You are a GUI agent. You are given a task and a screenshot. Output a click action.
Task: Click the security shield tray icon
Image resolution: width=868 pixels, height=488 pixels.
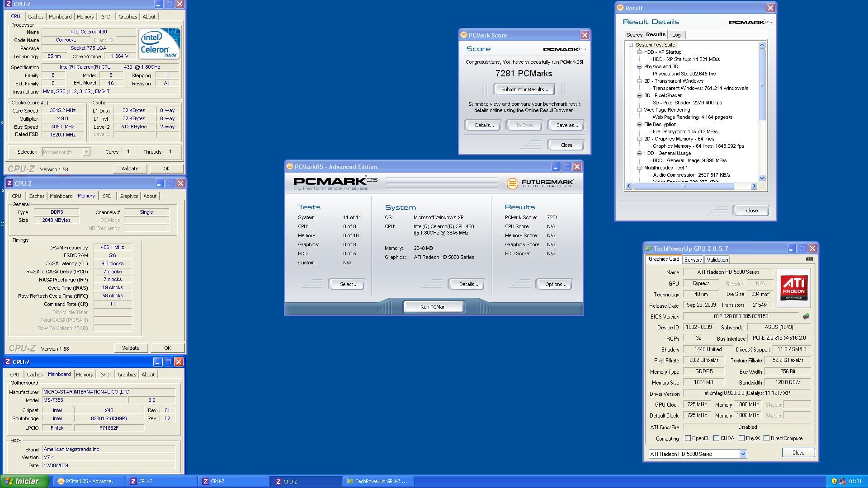834,481
